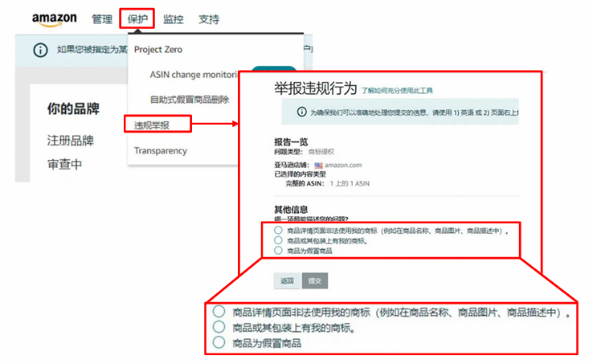Click the 你的品牌 heading

(73, 108)
